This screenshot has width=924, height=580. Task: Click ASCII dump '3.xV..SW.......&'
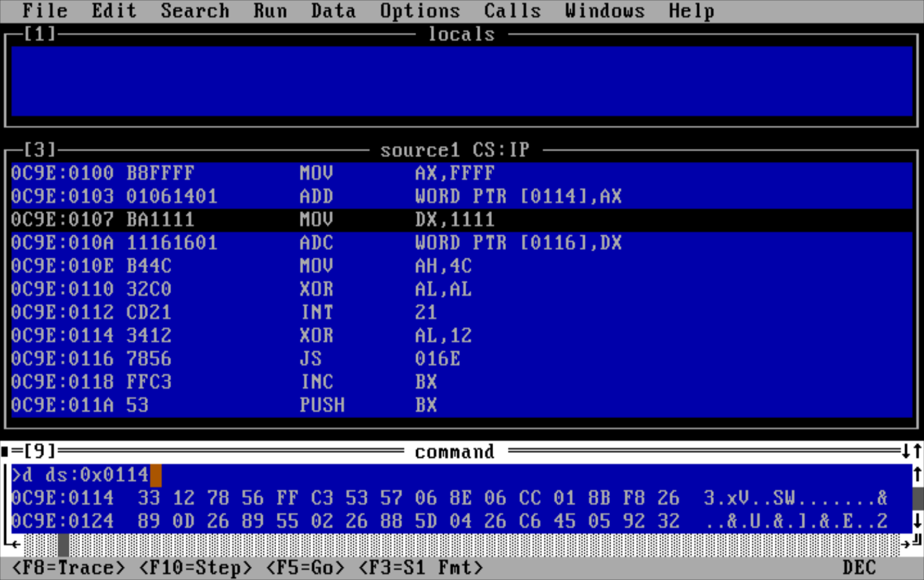pyautogui.click(x=796, y=498)
